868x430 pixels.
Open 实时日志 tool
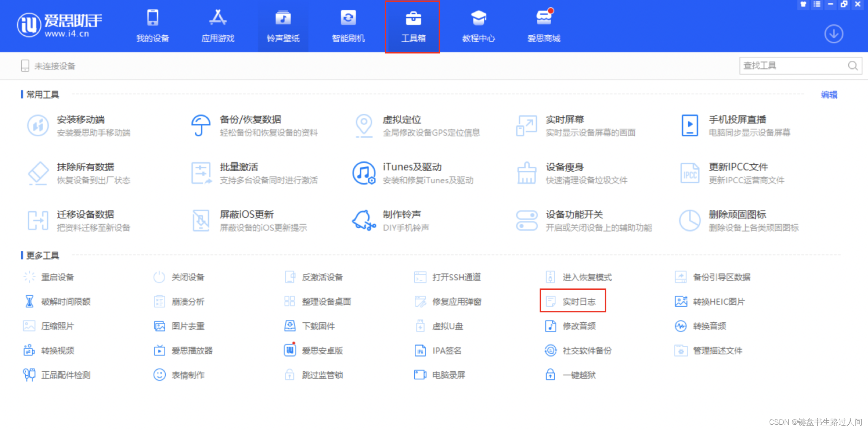tap(573, 301)
